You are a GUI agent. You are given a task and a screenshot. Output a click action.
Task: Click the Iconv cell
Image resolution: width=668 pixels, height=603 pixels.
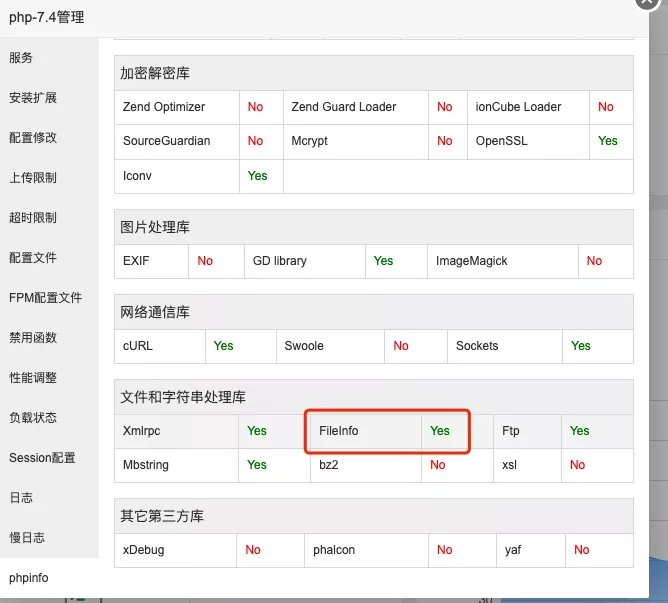click(177, 176)
